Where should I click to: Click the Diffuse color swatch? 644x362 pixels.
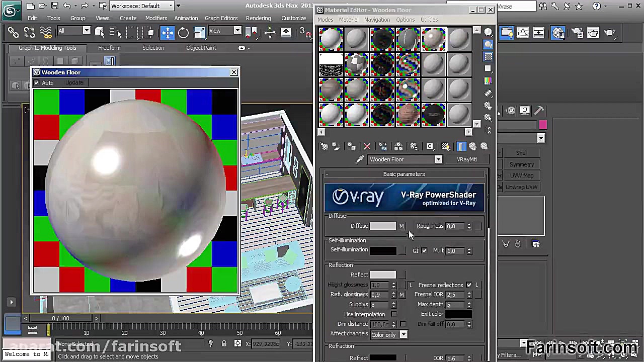[383, 226]
